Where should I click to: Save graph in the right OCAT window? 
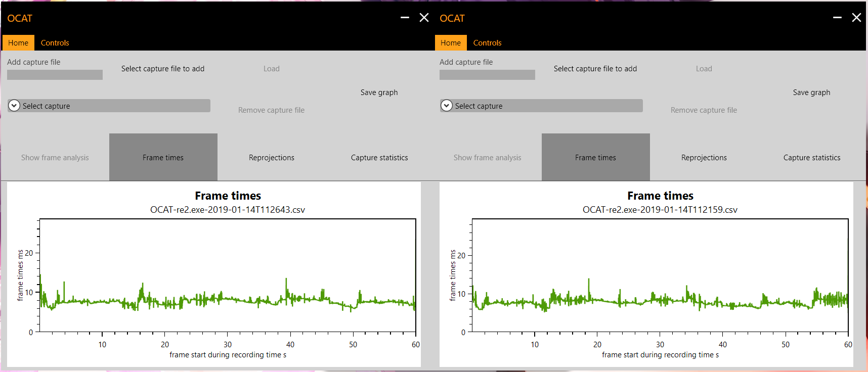pyautogui.click(x=812, y=92)
